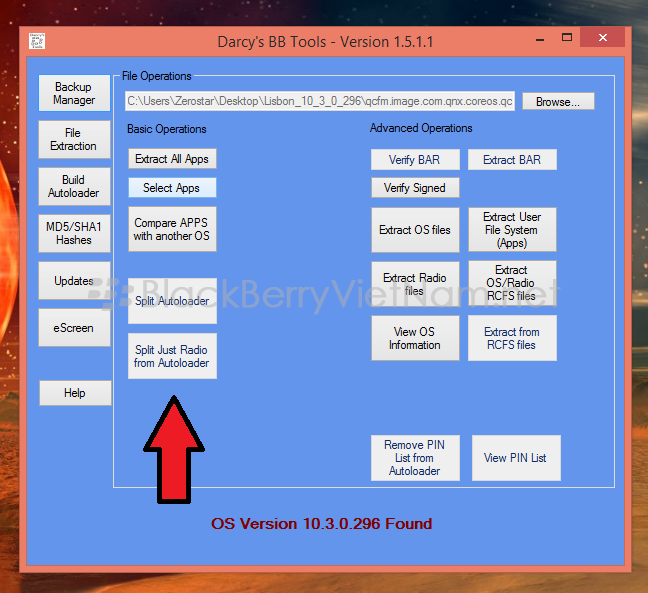This screenshot has height=593, width=648.
Task: Remove PIN List from Autoloader
Action: pos(415,458)
